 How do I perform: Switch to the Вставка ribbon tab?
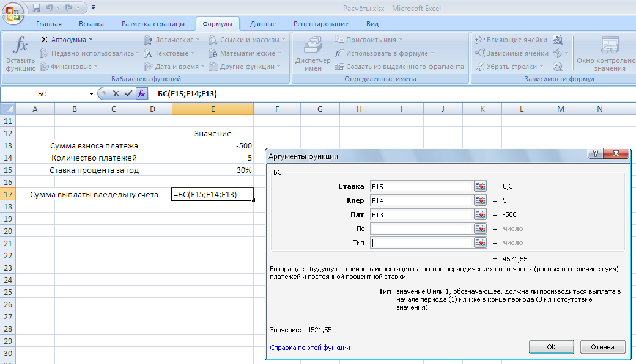click(91, 24)
